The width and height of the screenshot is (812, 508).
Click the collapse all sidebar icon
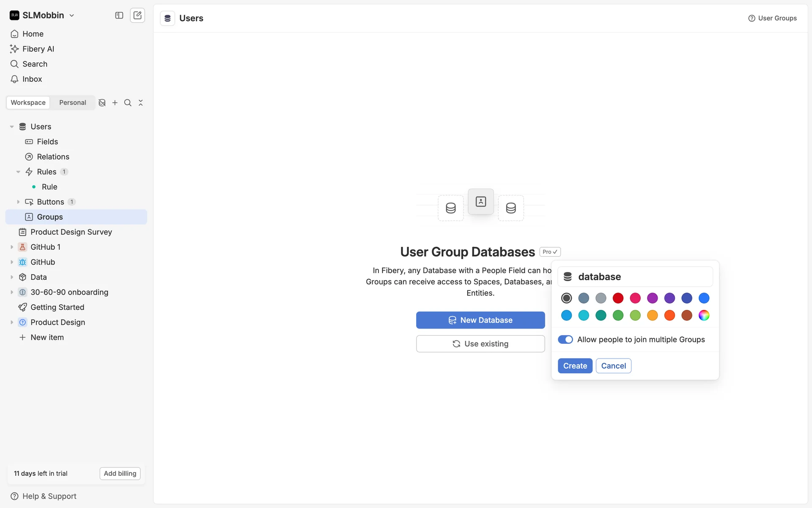coord(141,103)
